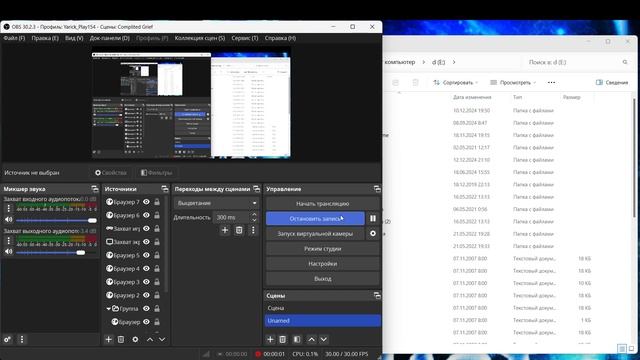Open output audio capture options three-dot menu

tap(9, 241)
